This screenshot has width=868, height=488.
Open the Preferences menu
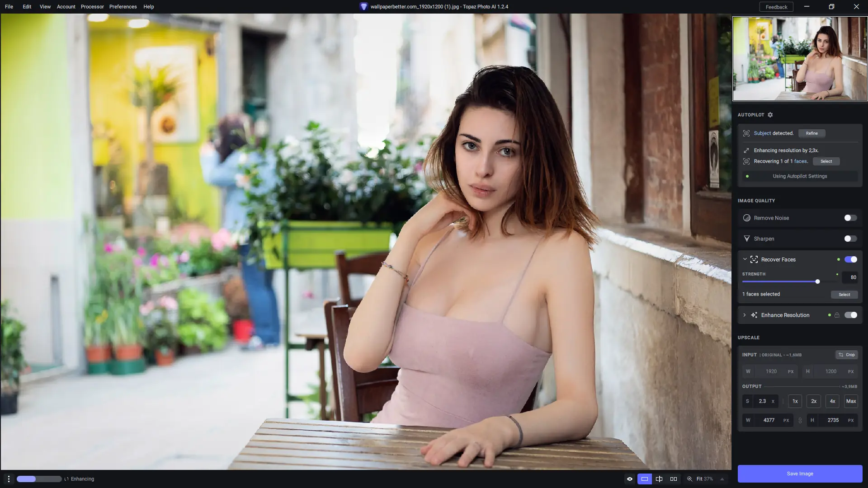(x=123, y=7)
